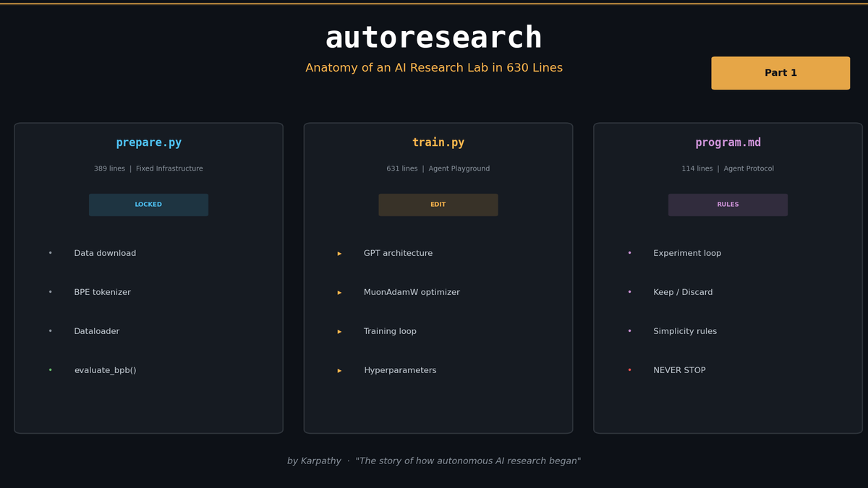Expand the MuonAdamW optimizer section
868x488 pixels.
point(339,292)
